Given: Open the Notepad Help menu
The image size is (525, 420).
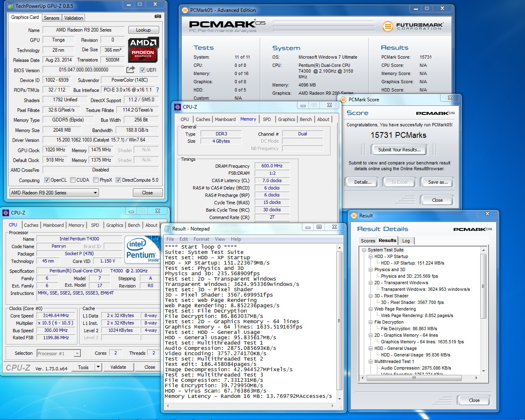Looking at the screenshot, I should tap(236, 239).
